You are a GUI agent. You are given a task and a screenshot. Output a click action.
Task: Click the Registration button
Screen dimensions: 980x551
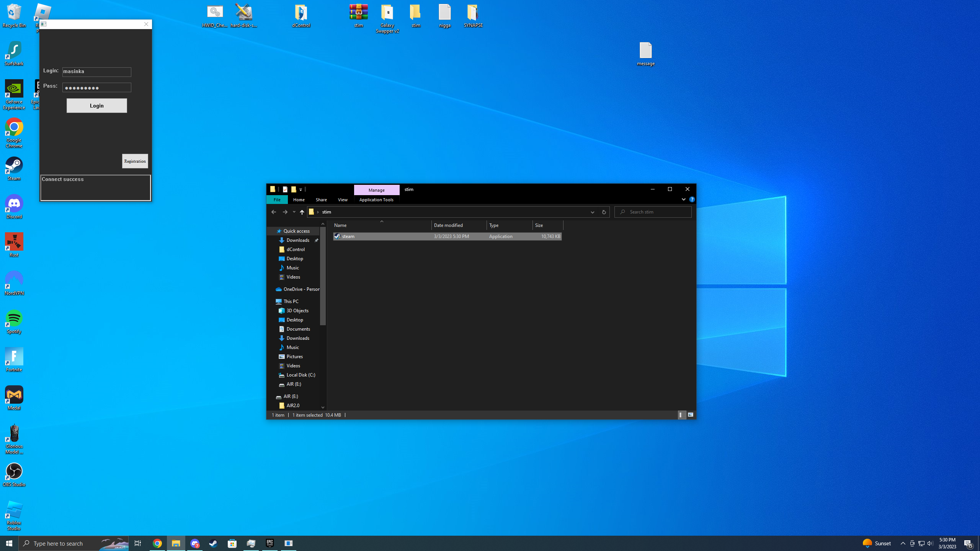click(135, 161)
